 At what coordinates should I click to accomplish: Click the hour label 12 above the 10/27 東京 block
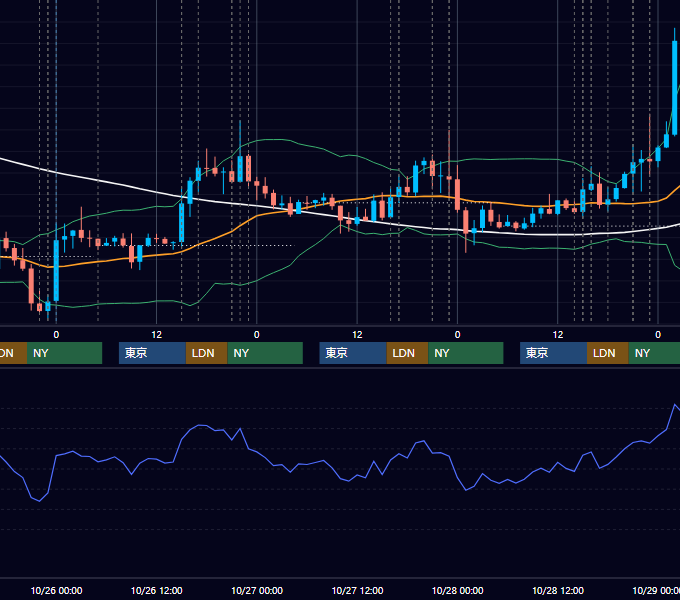tap(357, 335)
